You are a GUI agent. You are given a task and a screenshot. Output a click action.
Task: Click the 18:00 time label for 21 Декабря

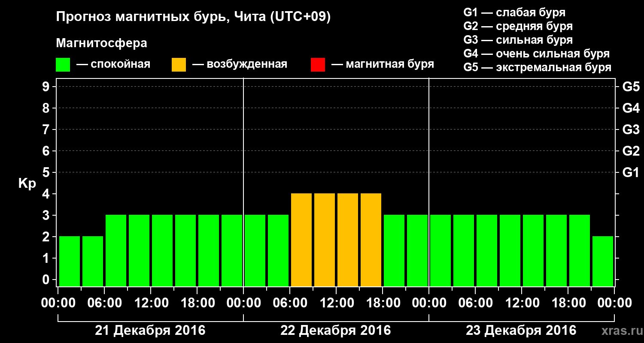pos(197,303)
